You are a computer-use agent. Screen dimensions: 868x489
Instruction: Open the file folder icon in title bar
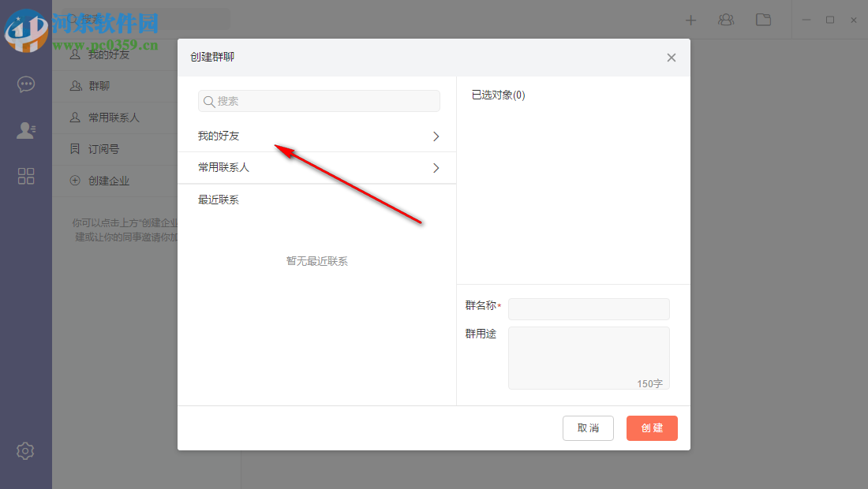pos(763,20)
